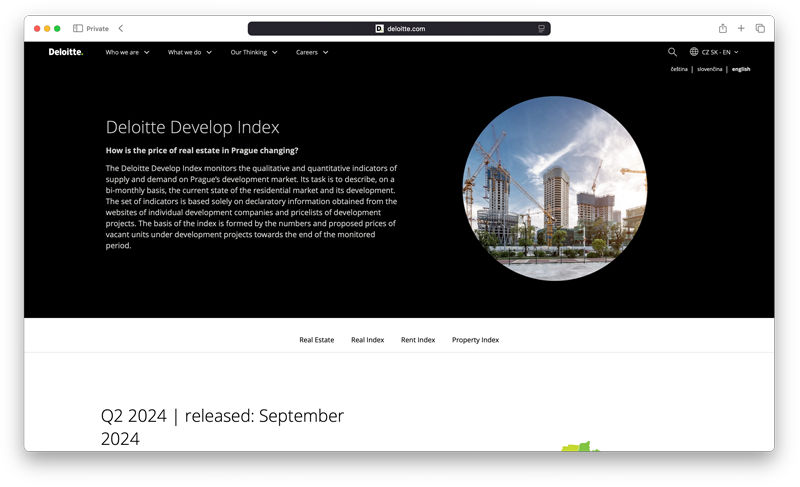Select the english language link
This screenshot has width=800, height=487.
741,69
